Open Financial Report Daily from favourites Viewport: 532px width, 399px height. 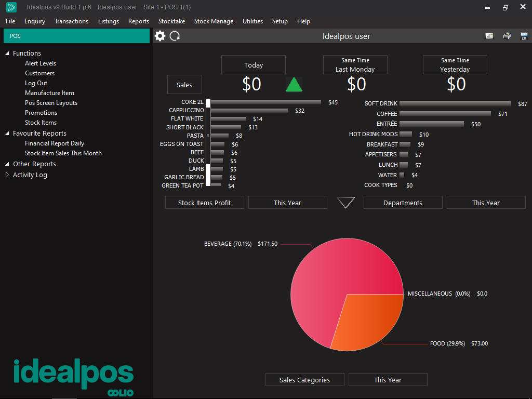pyautogui.click(x=55, y=143)
